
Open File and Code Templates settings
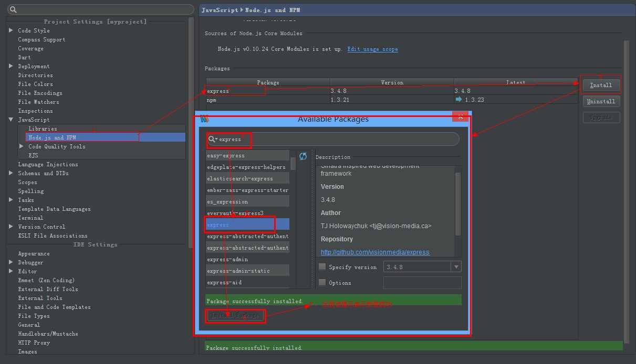[54, 307]
